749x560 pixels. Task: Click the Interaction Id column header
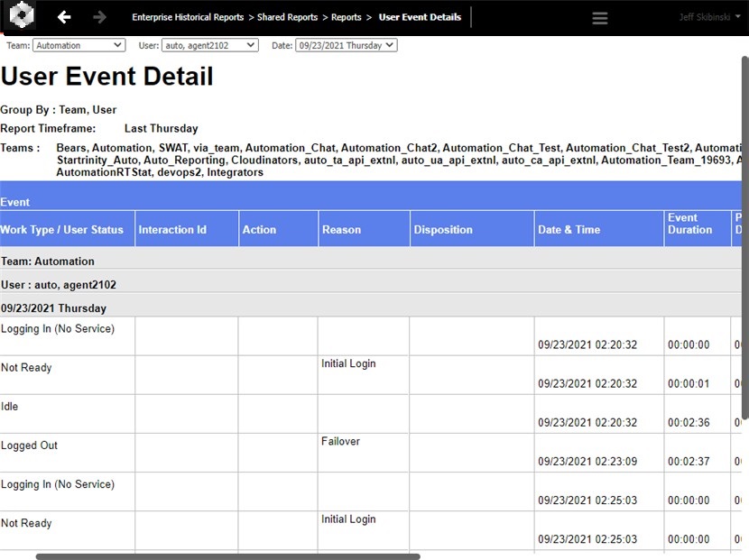tap(171, 229)
